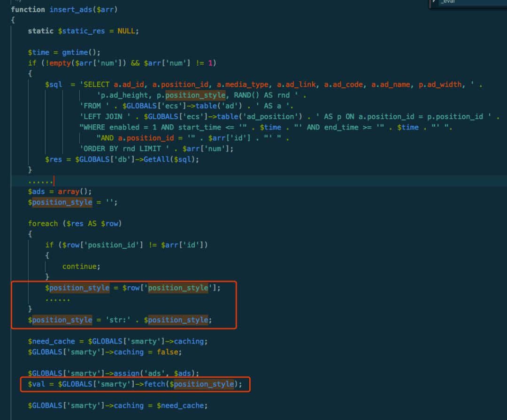This screenshot has width=507, height=420.
Task: Select the _eval entry in the panel
Action: tap(448, 2)
